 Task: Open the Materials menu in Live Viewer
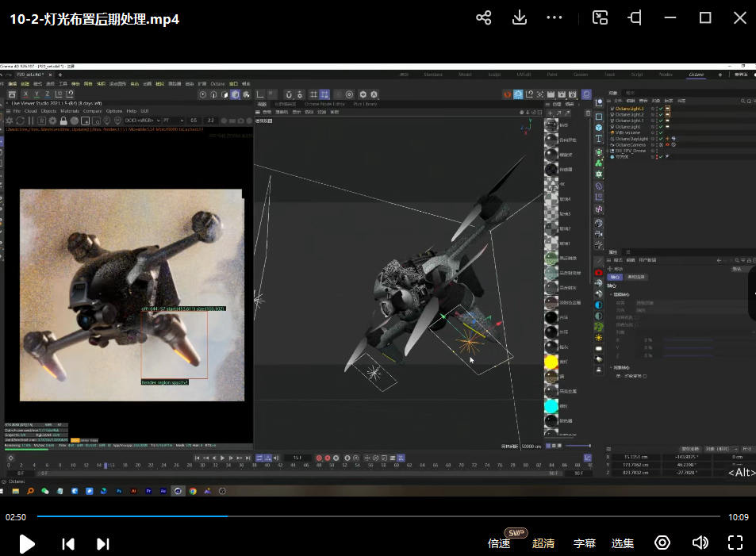click(x=70, y=111)
